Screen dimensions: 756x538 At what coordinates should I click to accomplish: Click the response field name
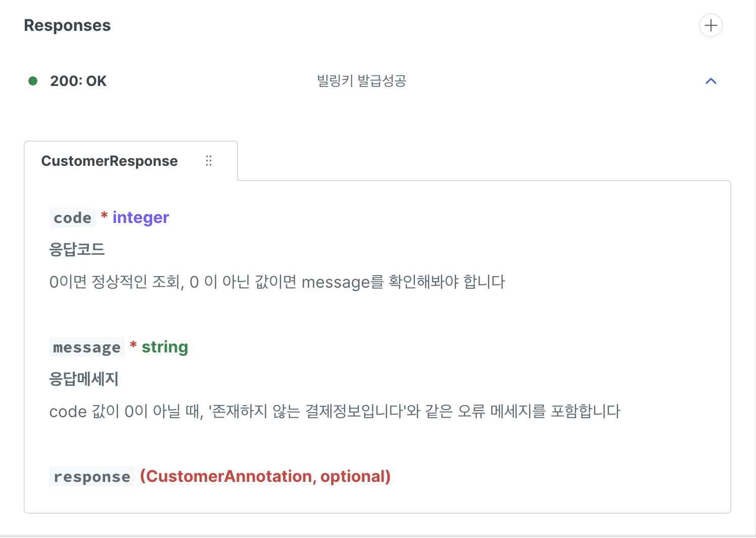[92, 476]
